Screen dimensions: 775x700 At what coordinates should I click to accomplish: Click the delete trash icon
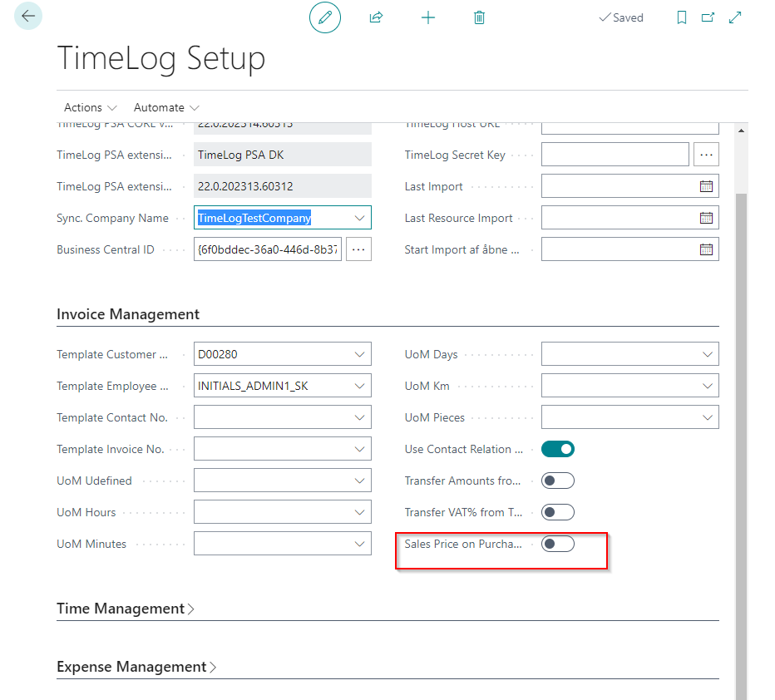479,17
